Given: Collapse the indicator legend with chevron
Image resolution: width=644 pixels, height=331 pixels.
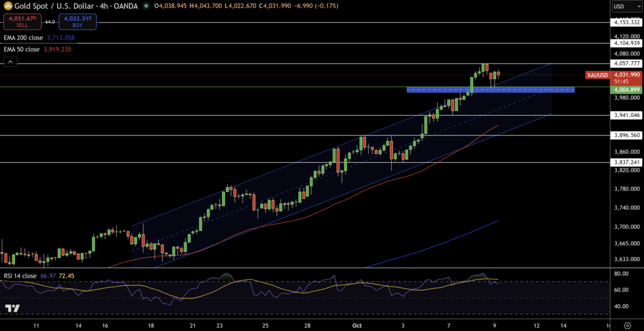Looking at the screenshot, I should tap(10, 62).
